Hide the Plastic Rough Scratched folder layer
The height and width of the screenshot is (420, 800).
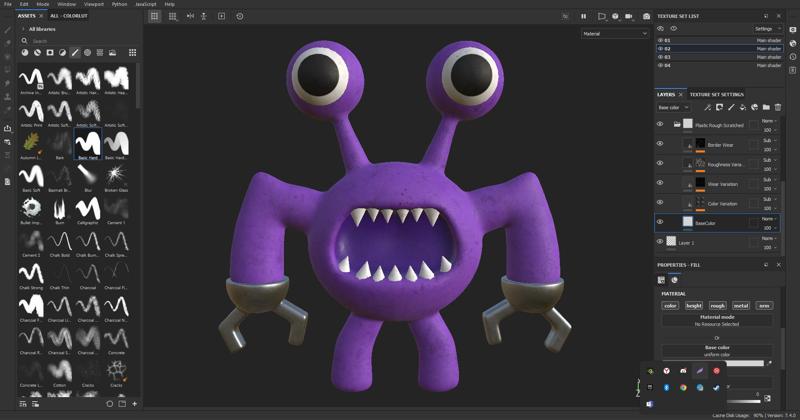point(660,124)
